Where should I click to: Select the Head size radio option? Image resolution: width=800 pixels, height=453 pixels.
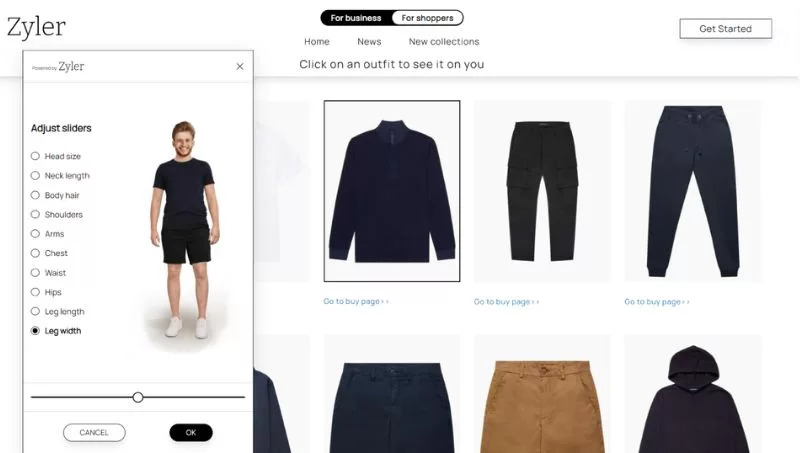[x=35, y=156]
